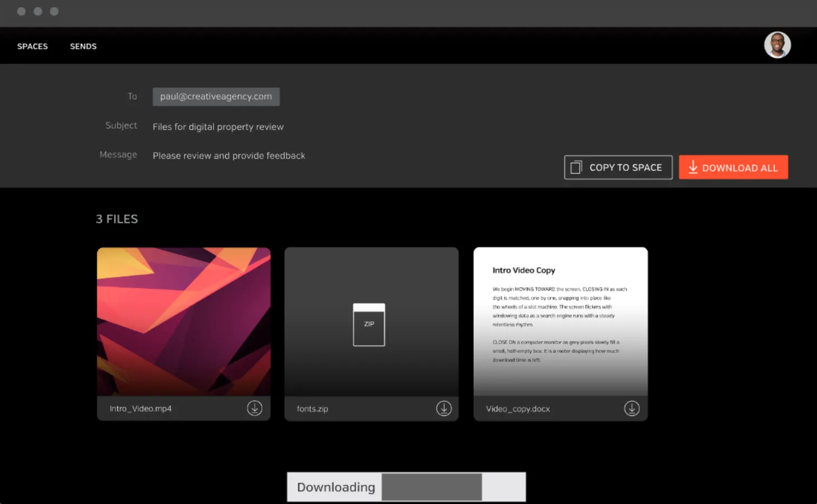This screenshot has height=504, width=817.
Task: Click the Download All button
Action: 733,167
